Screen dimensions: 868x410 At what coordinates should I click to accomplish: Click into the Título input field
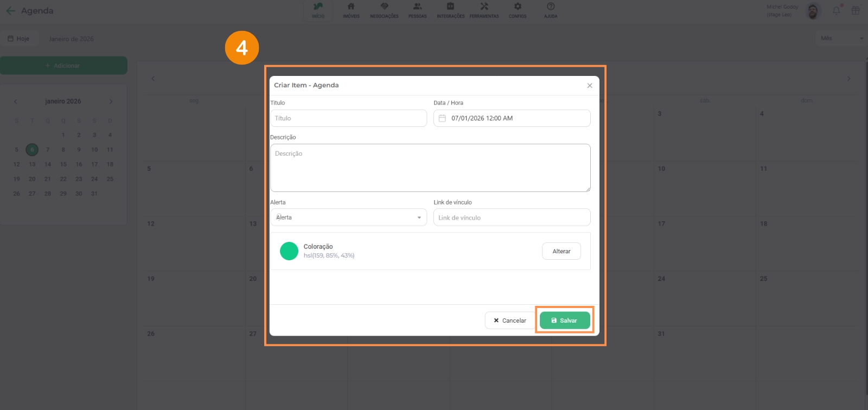[x=348, y=118]
